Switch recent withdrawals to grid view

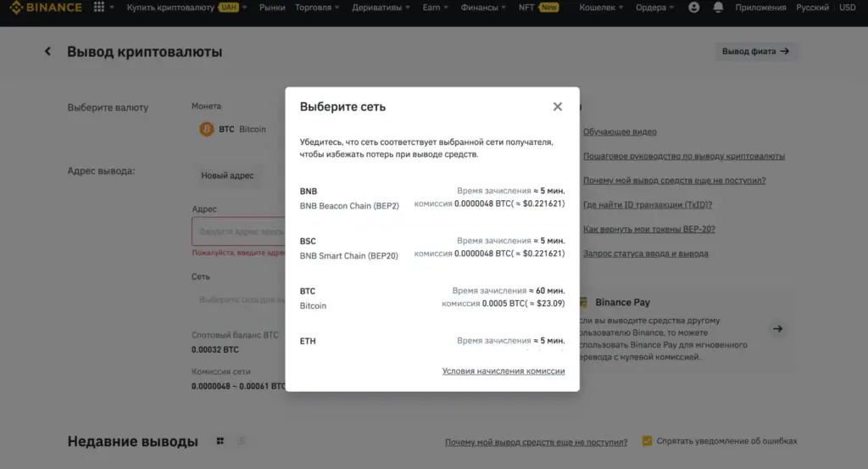[x=220, y=441]
